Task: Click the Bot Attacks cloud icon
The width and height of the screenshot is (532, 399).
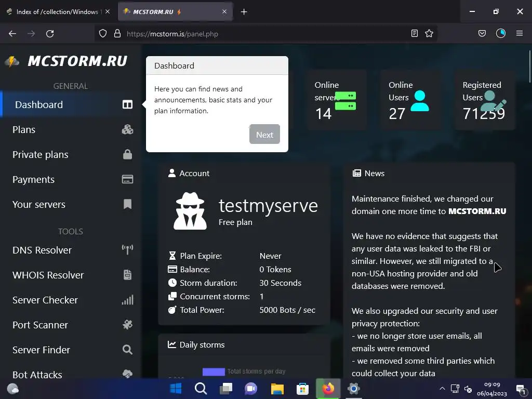Action: coord(127,374)
